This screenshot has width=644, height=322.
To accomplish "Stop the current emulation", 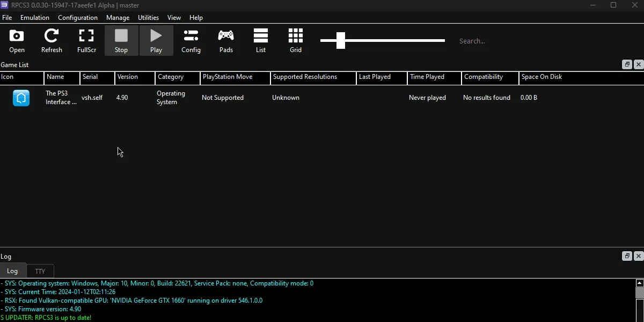I will 121,40.
